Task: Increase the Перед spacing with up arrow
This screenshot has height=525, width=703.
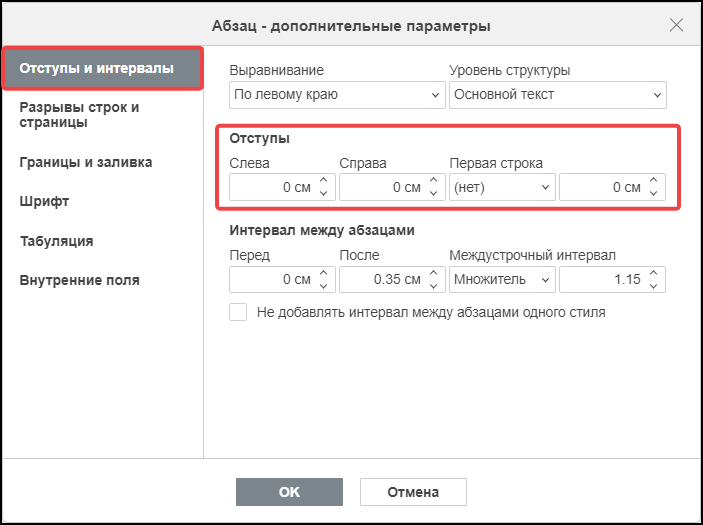Action: point(324,273)
